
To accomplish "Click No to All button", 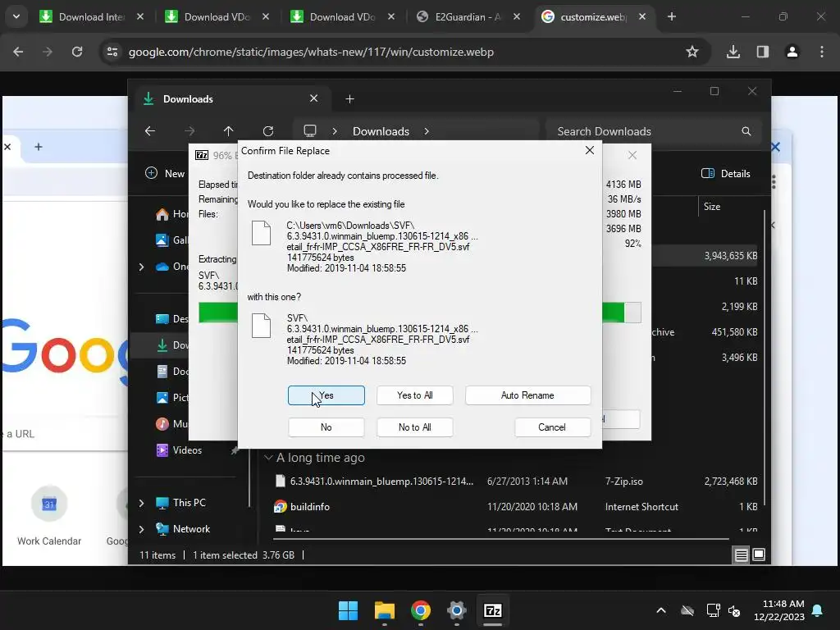I will click(414, 427).
